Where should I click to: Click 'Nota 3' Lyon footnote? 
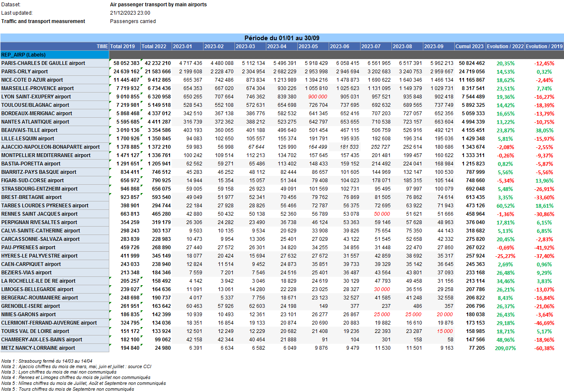coord(59,372)
